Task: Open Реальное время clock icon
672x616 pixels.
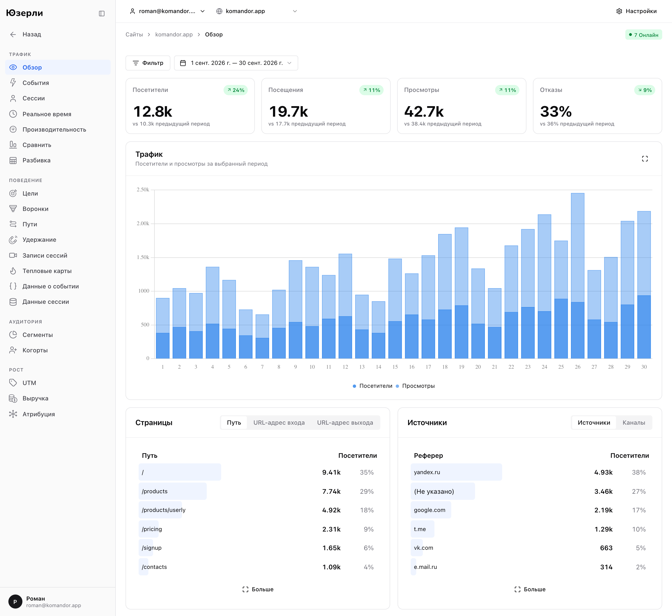Action: tap(13, 114)
